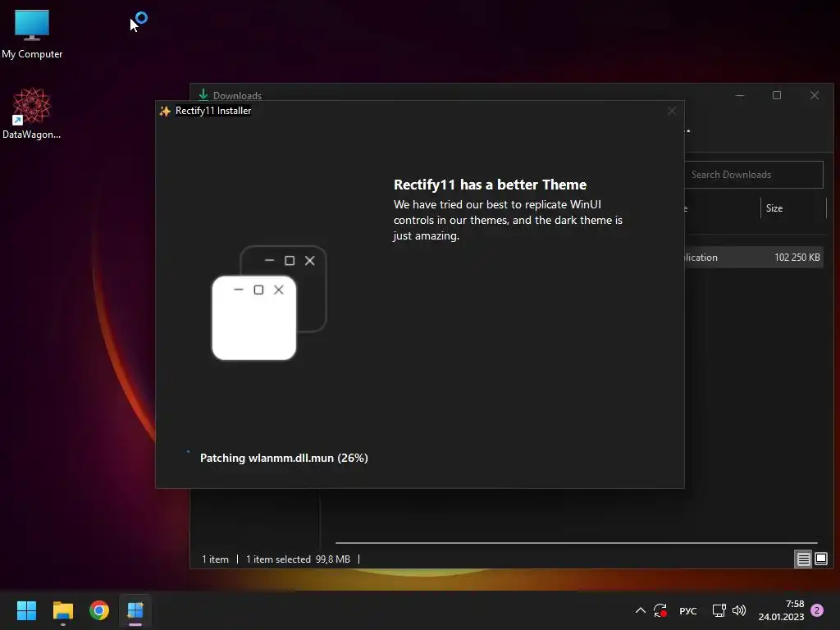Select the 102 250 KB file row
Screen dimensions: 840x630
point(754,257)
